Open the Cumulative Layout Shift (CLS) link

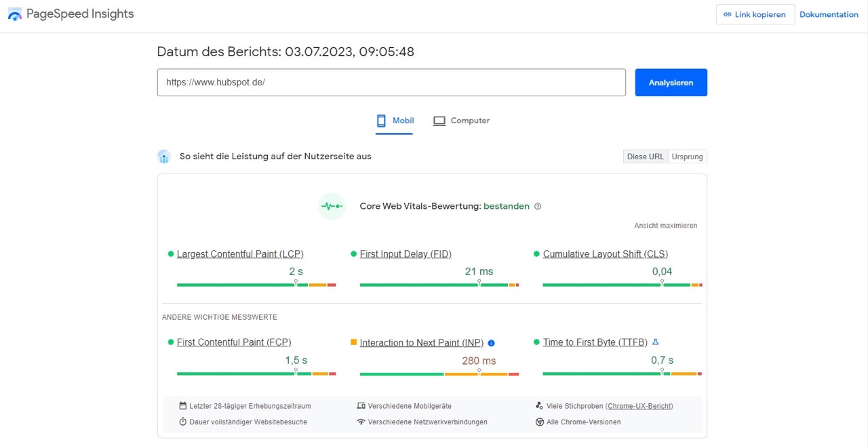606,254
